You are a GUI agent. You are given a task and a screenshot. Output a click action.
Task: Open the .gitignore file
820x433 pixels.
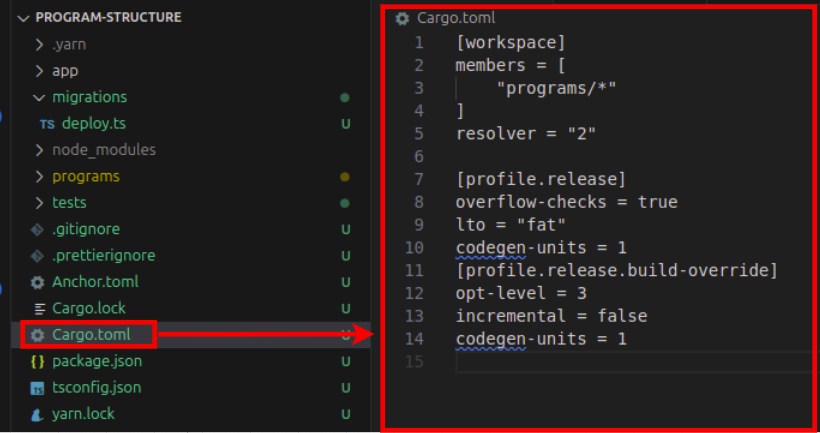click(x=86, y=229)
